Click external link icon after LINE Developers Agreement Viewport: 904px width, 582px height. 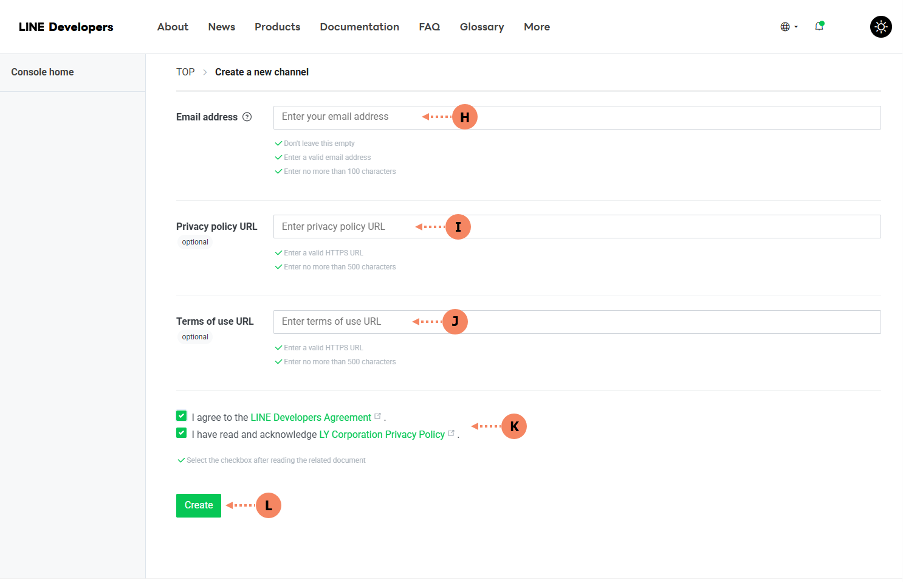coord(378,417)
